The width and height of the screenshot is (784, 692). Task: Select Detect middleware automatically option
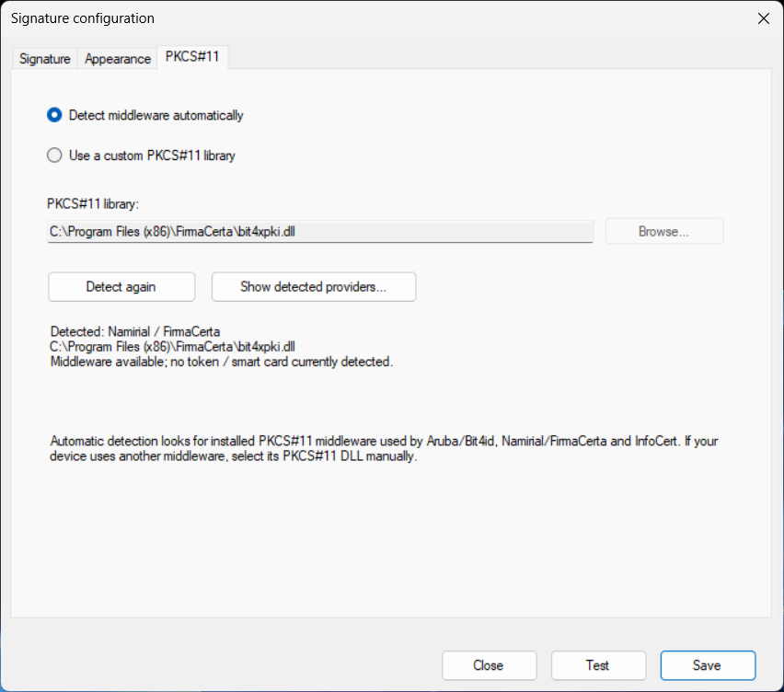145,116
